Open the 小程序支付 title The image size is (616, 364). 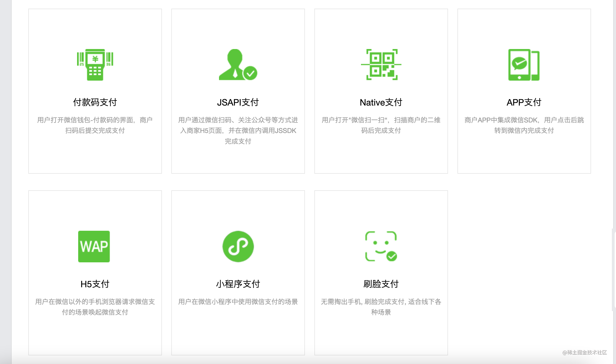click(238, 284)
